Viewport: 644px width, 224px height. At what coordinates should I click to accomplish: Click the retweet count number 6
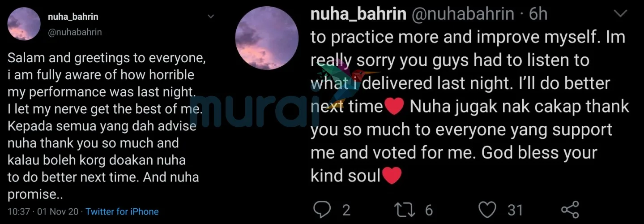(x=429, y=210)
